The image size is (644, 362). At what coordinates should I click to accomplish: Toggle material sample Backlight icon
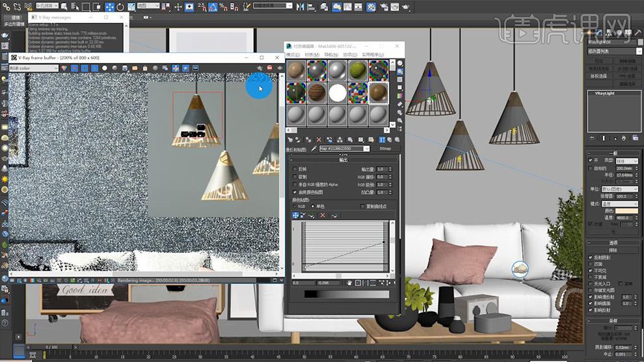(x=400, y=71)
